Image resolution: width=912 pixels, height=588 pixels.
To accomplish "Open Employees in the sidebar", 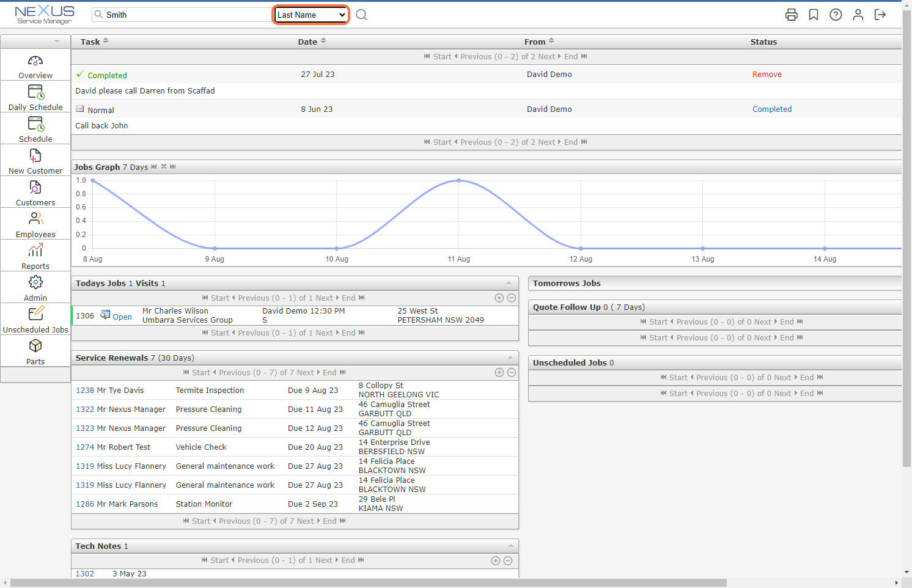I will [x=35, y=226].
